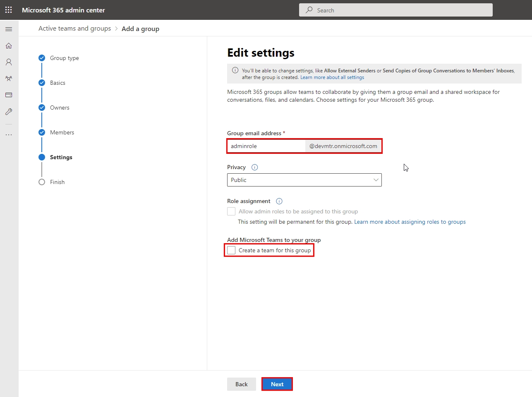Image resolution: width=532 pixels, height=397 pixels.
Task: Click the Search box
Action: pyautogui.click(x=396, y=10)
